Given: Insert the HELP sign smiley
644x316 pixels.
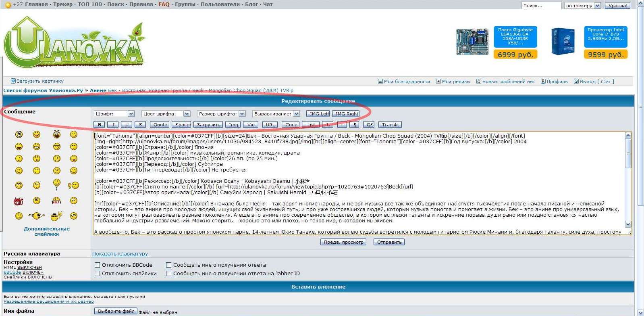Looking at the screenshot, I should click(56, 201).
